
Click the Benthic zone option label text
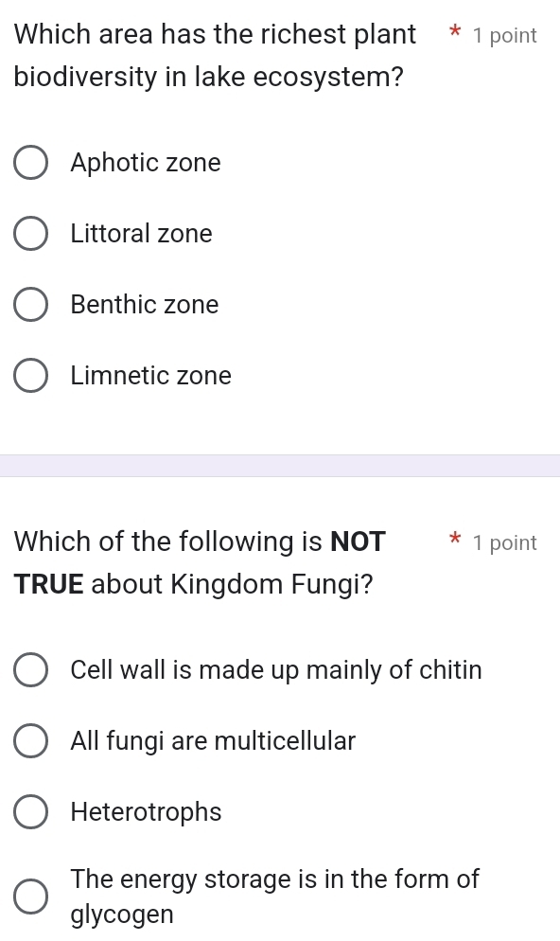(144, 304)
